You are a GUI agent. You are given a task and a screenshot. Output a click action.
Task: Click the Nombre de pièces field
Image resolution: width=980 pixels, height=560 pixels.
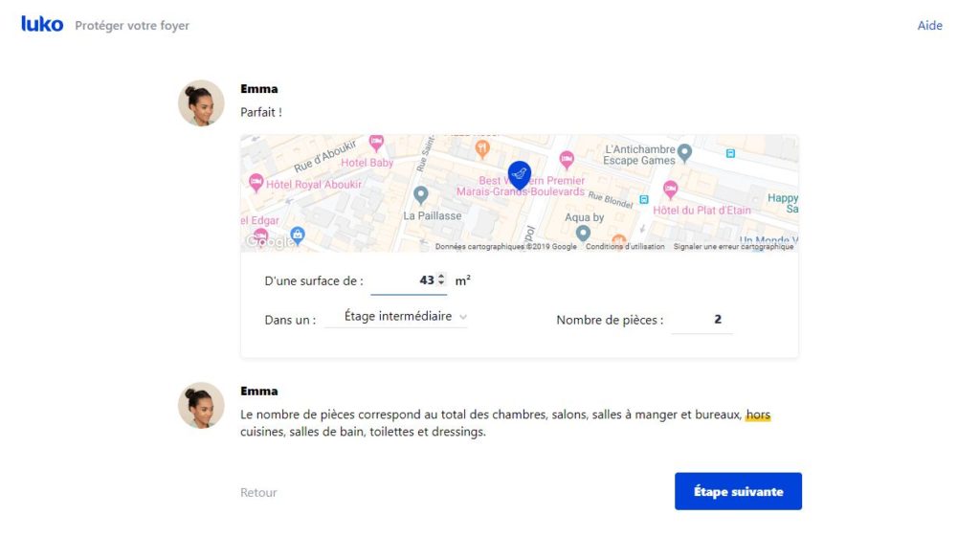(702, 320)
